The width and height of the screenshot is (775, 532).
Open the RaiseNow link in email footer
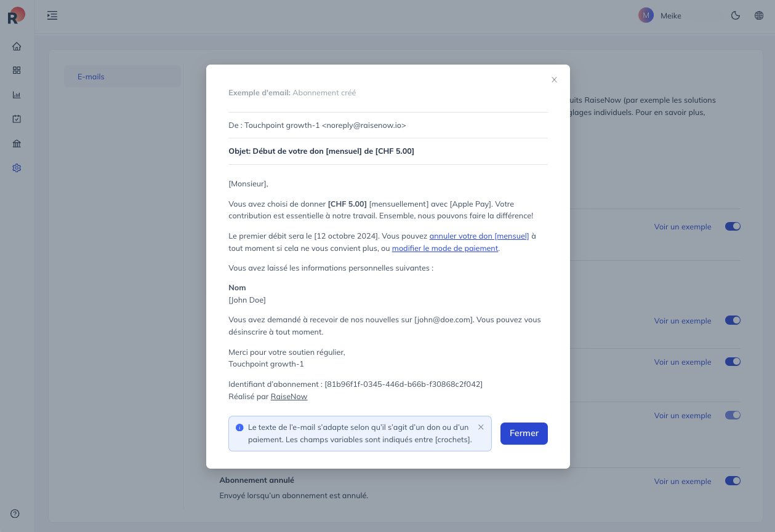tap(289, 397)
